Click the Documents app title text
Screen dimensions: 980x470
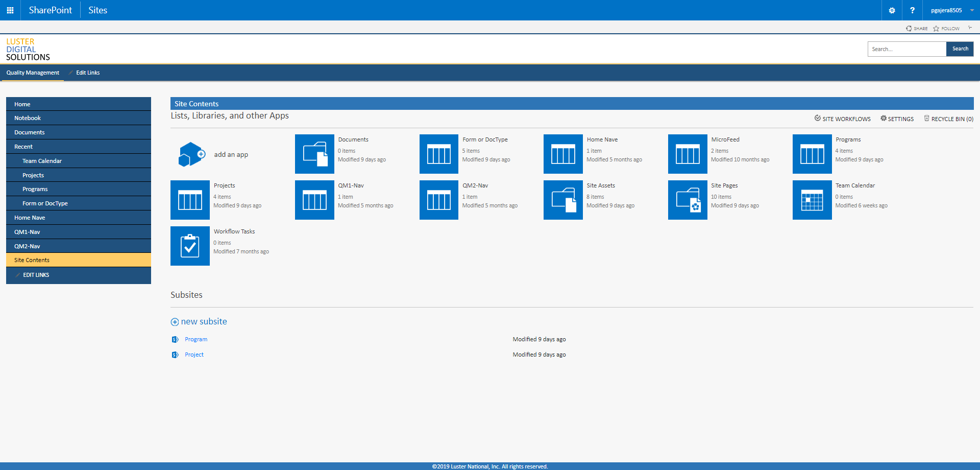pos(353,139)
